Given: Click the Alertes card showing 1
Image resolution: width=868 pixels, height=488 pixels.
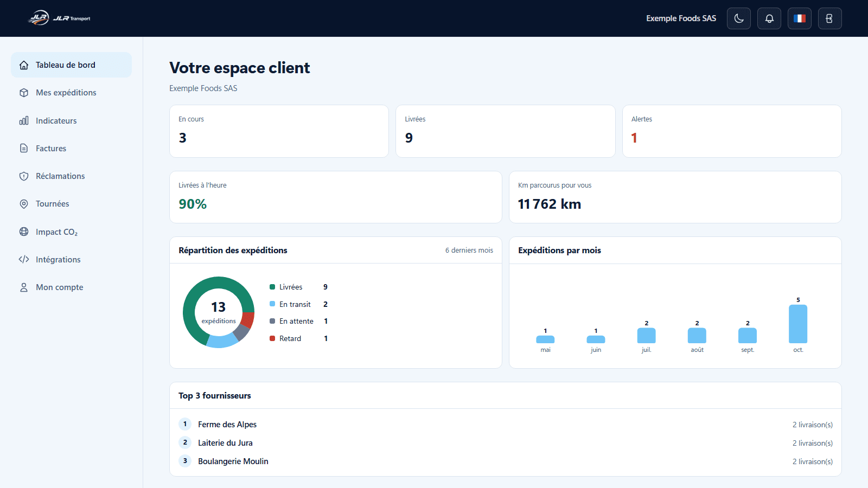Looking at the screenshot, I should (732, 131).
